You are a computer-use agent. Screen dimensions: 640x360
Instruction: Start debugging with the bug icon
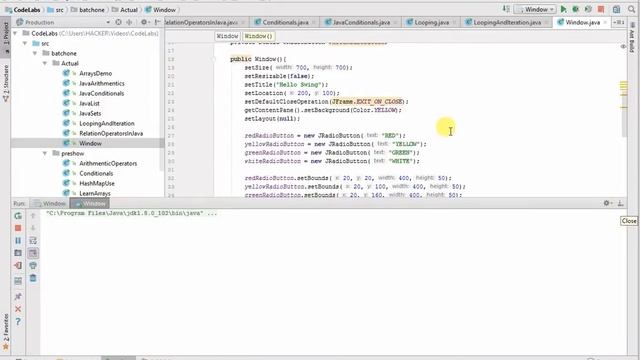click(576, 9)
